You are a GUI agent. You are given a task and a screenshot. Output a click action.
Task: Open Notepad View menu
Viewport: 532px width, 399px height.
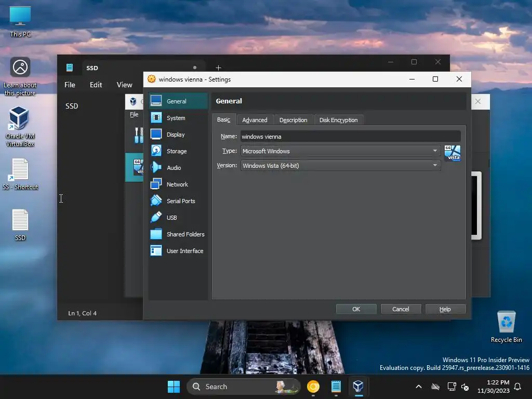124,85
